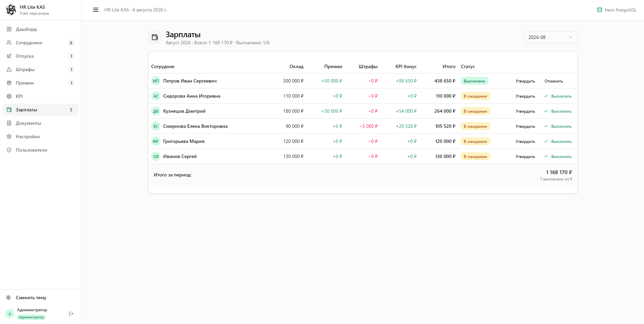The width and height of the screenshot is (644, 324).
Task: Open Пользователи shield icon in sidebar
Action: pyautogui.click(x=9, y=150)
